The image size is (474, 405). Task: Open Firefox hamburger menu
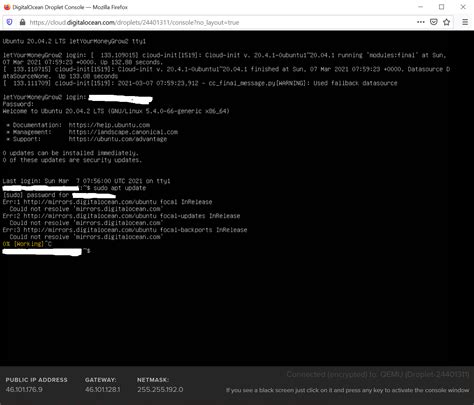(x=465, y=22)
